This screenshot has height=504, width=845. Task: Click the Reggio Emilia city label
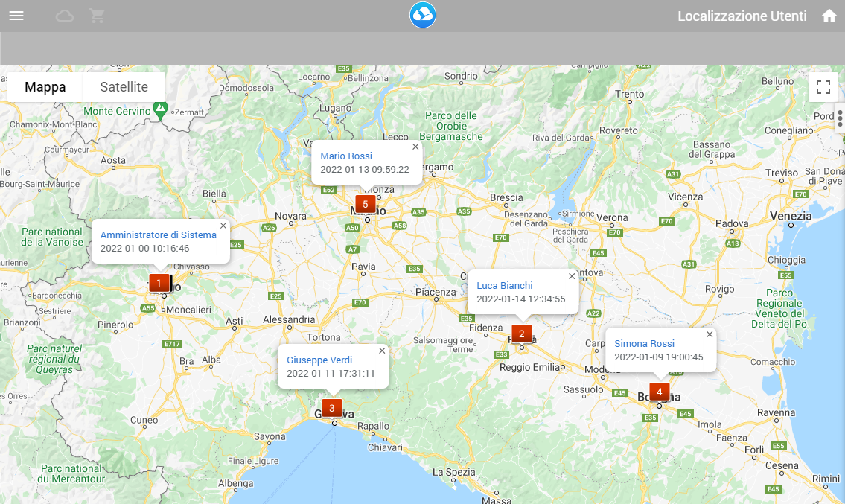tap(529, 367)
